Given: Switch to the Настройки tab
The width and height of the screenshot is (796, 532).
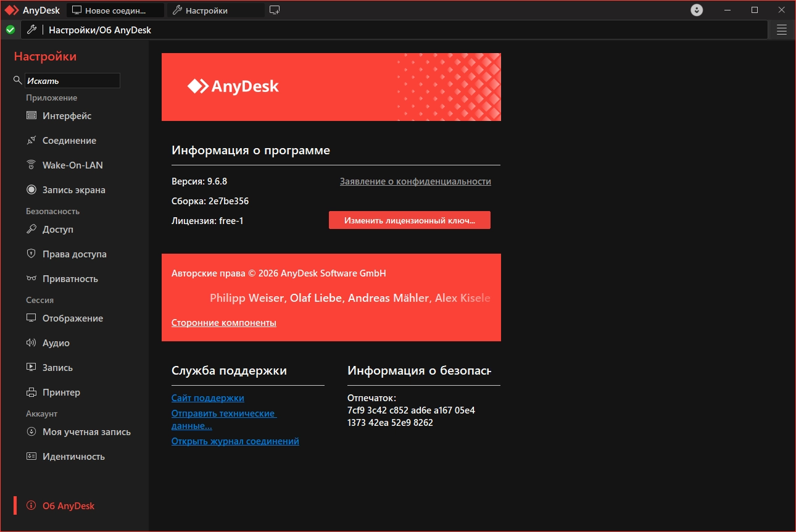Looking at the screenshot, I should pos(215,10).
